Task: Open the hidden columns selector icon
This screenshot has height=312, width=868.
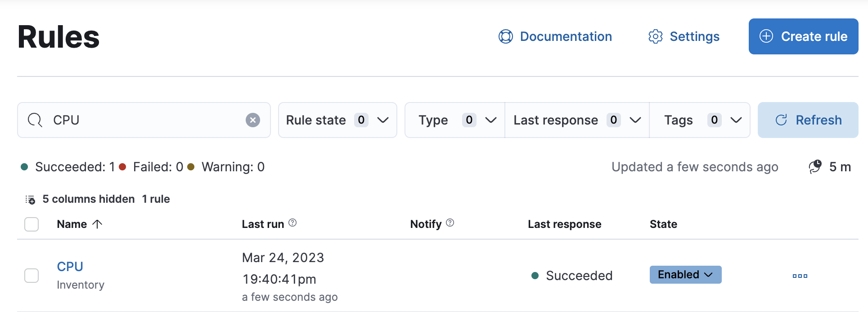Action: (30, 200)
